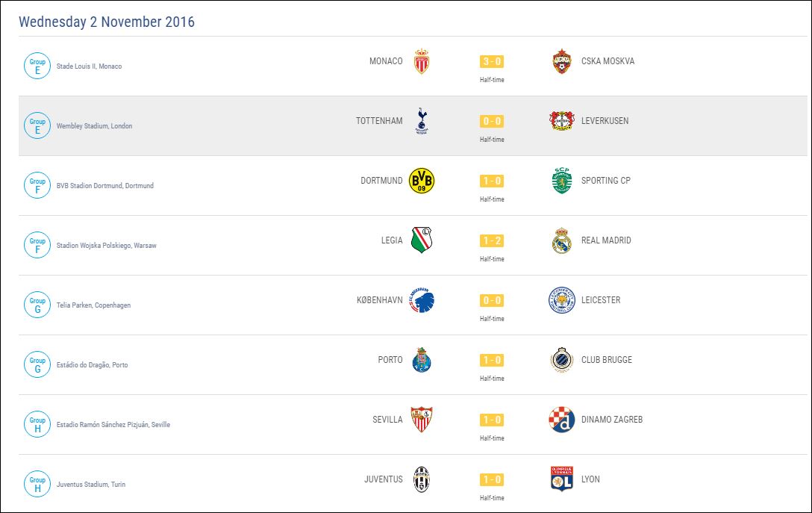Open the Legia 1-2 score box
Viewport: 812px width, 513px height.
(492, 240)
